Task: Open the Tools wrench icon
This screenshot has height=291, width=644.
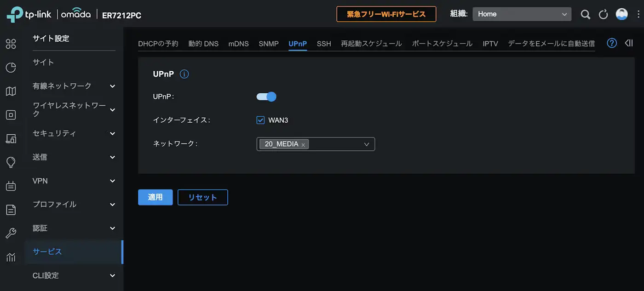Action: (11, 234)
